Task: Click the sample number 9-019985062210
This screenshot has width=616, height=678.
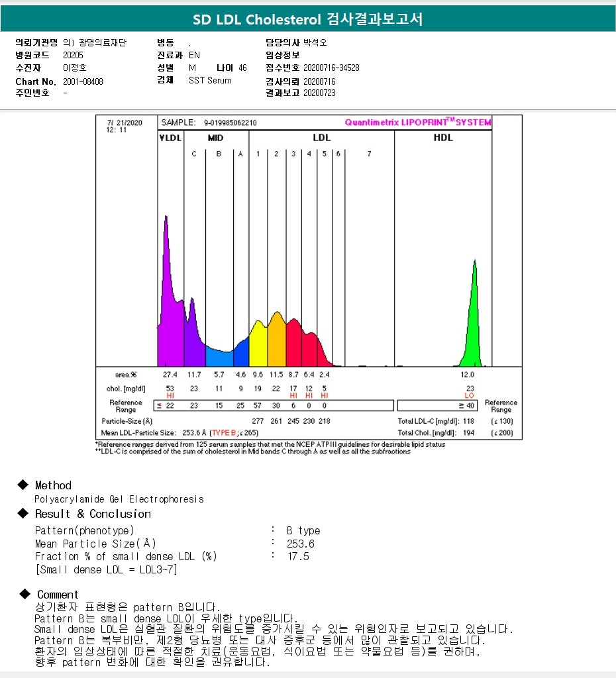Action: pos(231,122)
